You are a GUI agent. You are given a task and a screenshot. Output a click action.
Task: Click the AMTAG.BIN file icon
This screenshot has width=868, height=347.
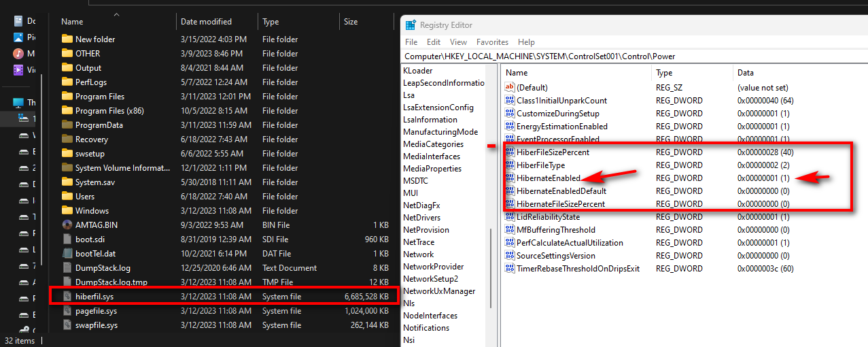pyautogui.click(x=67, y=225)
